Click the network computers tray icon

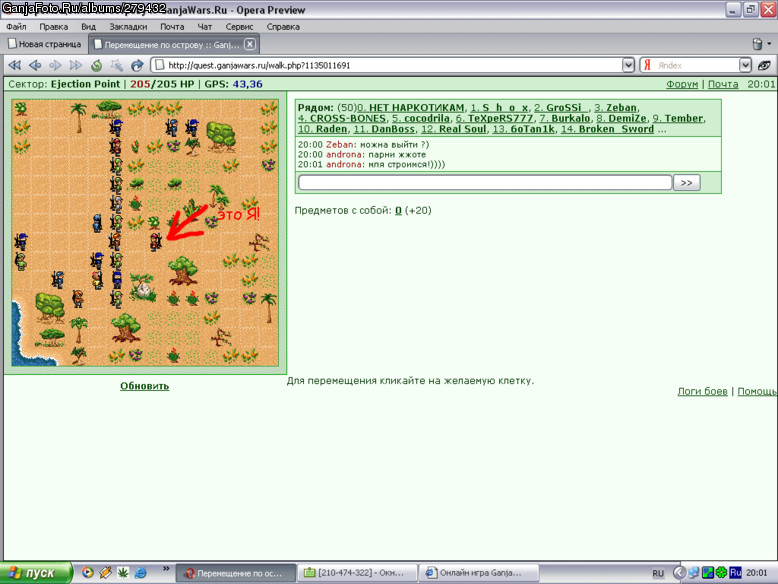[693, 573]
